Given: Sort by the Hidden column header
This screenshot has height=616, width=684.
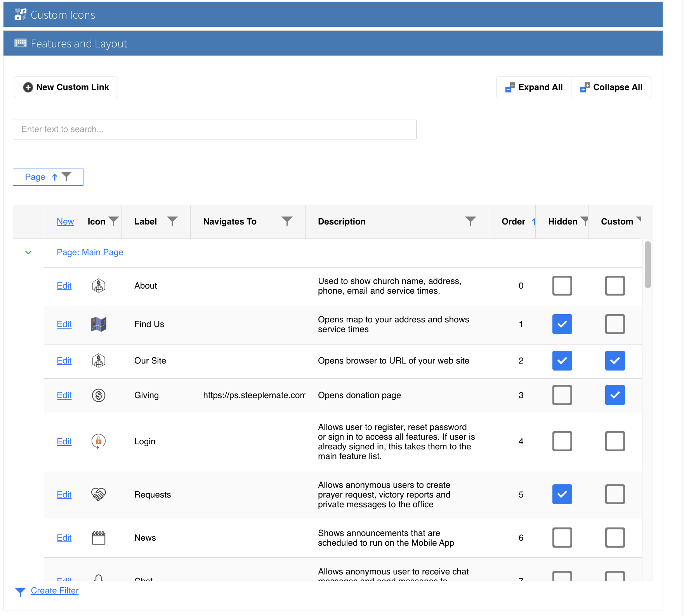Looking at the screenshot, I should (562, 221).
